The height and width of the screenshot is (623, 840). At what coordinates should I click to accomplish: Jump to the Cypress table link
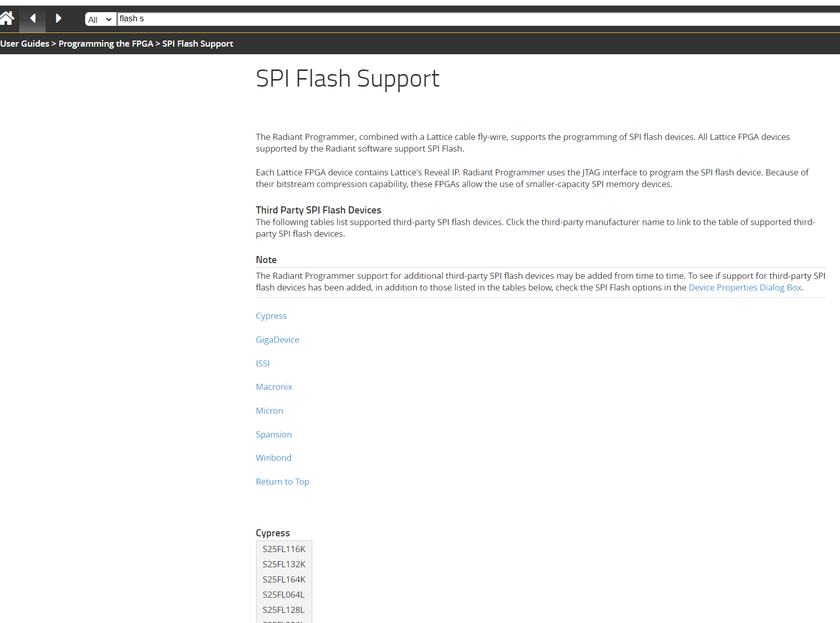pos(271,316)
